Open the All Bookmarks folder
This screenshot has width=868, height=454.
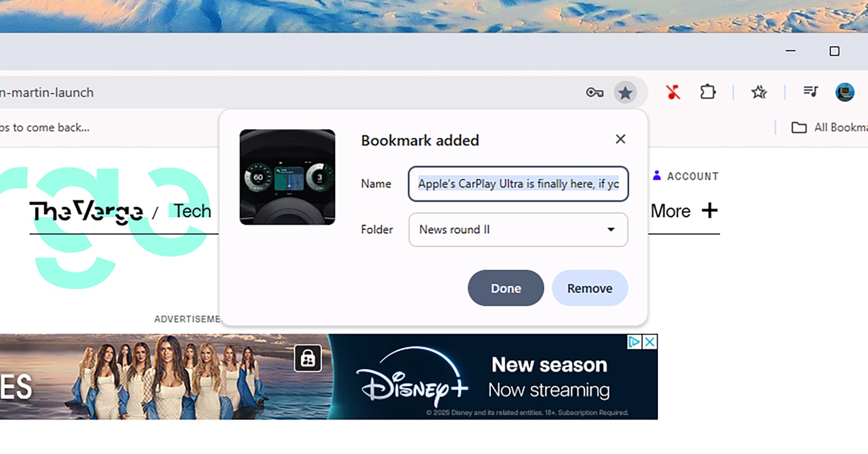829,128
